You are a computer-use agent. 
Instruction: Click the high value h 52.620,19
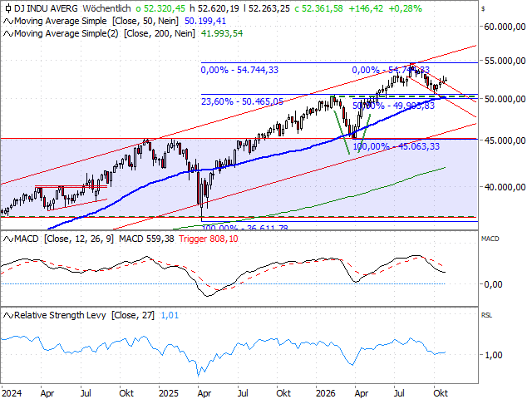(x=214, y=8)
